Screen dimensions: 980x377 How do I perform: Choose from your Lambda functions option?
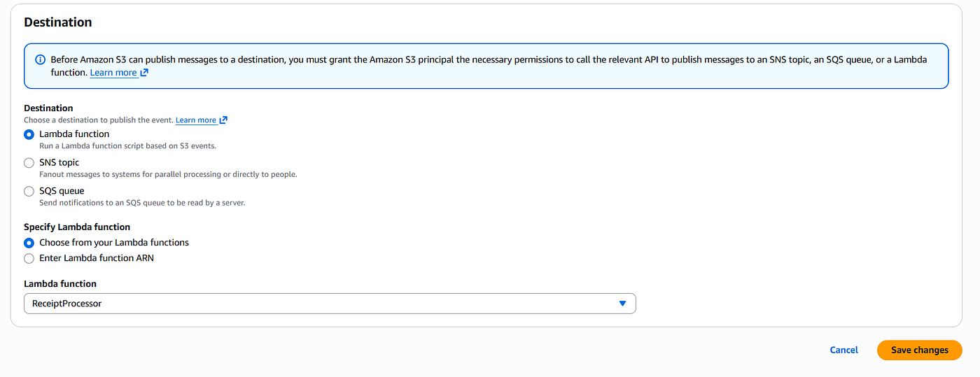(29, 243)
